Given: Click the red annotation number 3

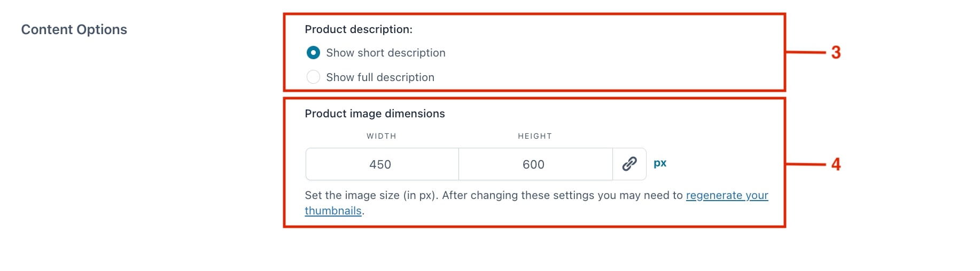Looking at the screenshot, I should pos(836,52).
